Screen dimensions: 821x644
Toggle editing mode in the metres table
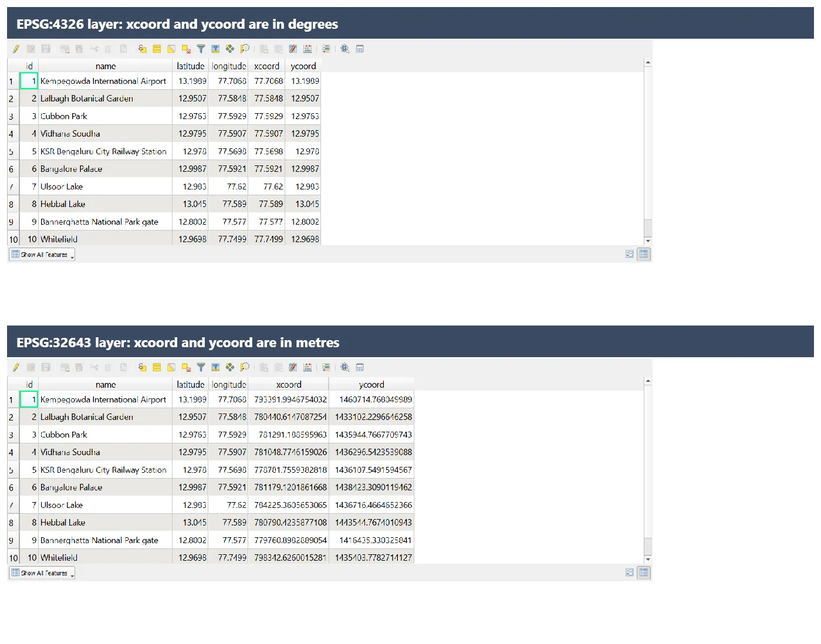(16, 367)
